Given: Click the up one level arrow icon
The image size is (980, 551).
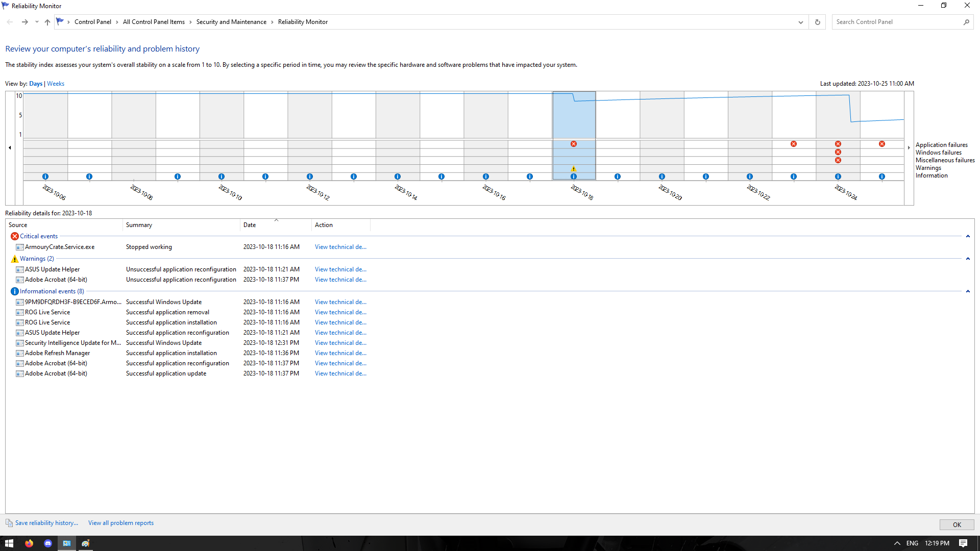Looking at the screenshot, I should [x=47, y=22].
